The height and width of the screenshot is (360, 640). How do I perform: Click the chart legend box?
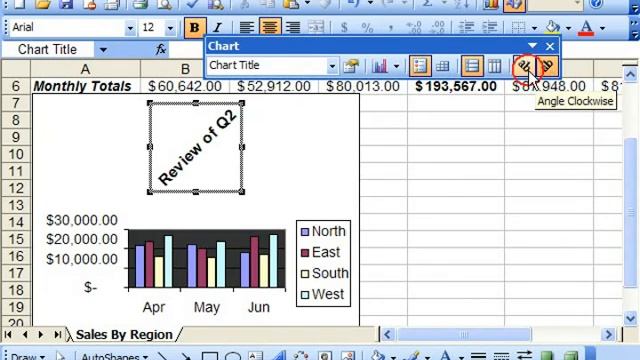coord(323,263)
